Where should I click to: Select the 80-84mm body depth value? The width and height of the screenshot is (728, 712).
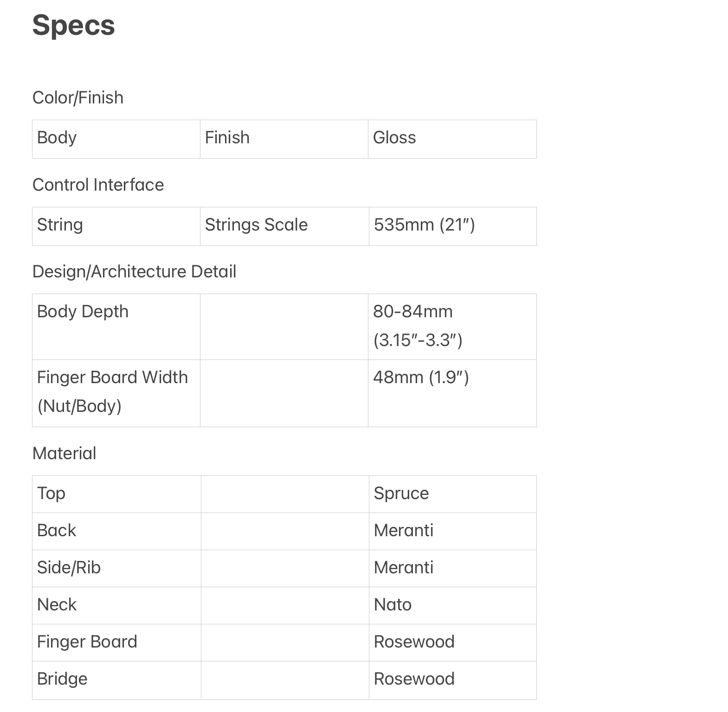(x=418, y=326)
